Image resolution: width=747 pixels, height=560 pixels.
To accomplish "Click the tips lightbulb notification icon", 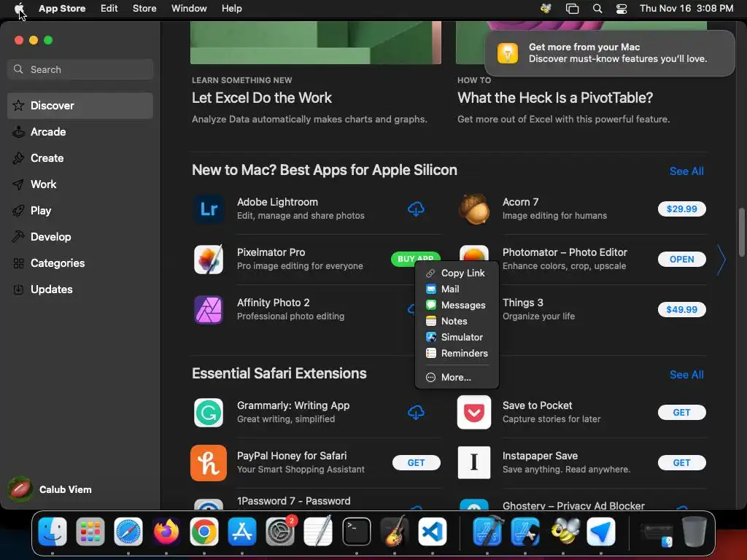I will 508,52.
